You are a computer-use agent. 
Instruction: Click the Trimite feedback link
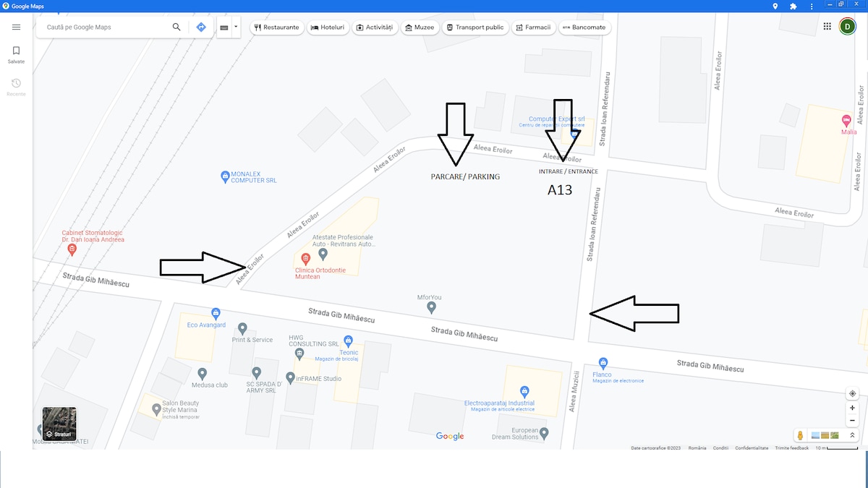(792, 448)
